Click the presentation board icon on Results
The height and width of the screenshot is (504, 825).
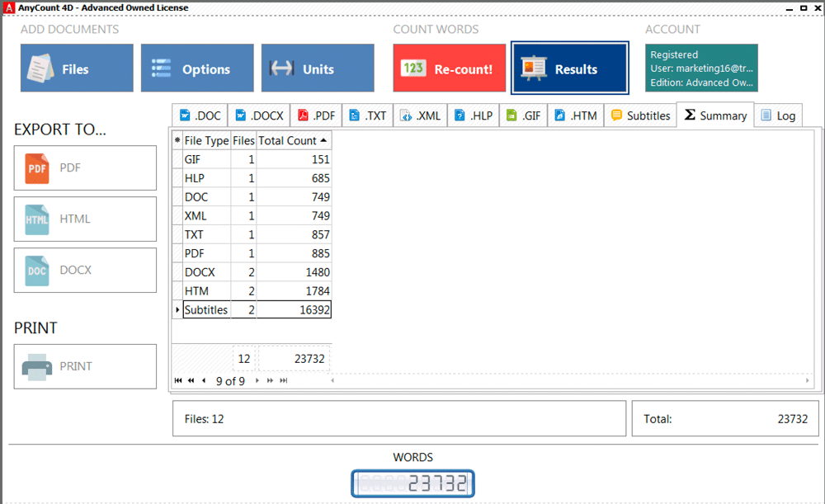pos(534,68)
